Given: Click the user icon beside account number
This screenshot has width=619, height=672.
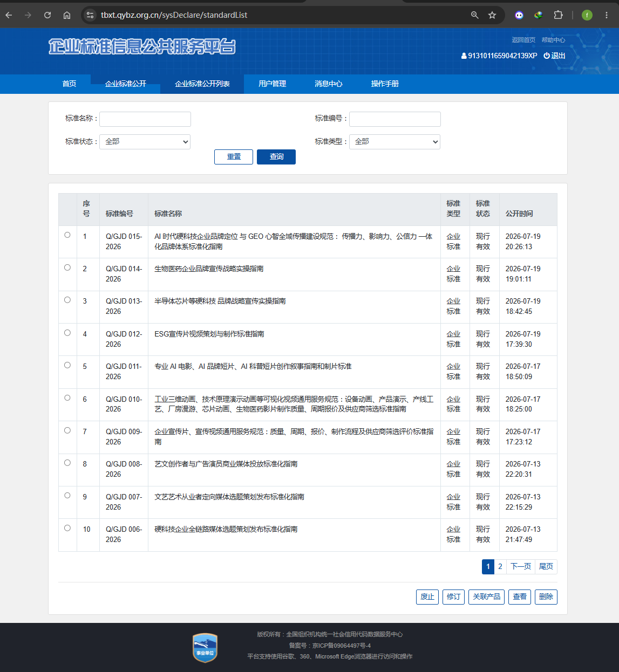Looking at the screenshot, I should [x=464, y=56].
